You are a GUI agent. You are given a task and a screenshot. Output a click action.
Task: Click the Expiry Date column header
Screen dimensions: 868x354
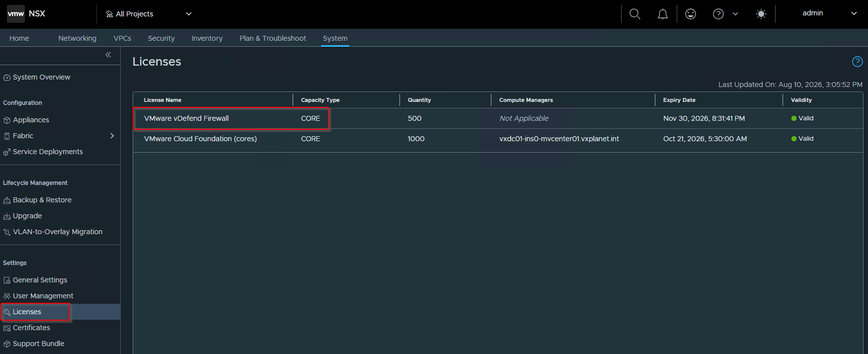[x=679, y=100]
